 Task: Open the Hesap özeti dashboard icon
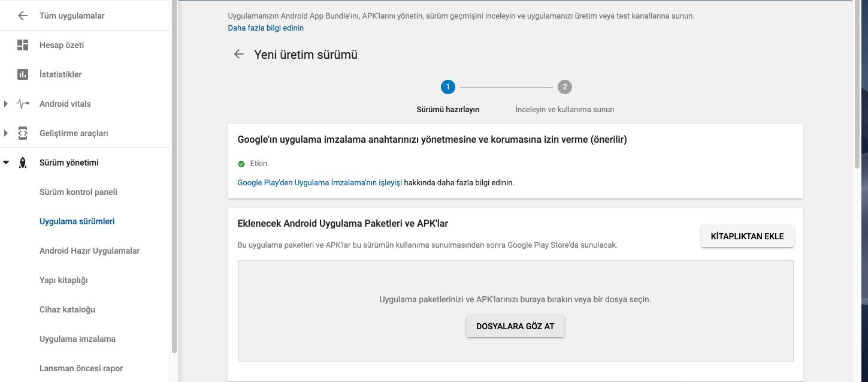pyautogui.click(x=23, y=45)
